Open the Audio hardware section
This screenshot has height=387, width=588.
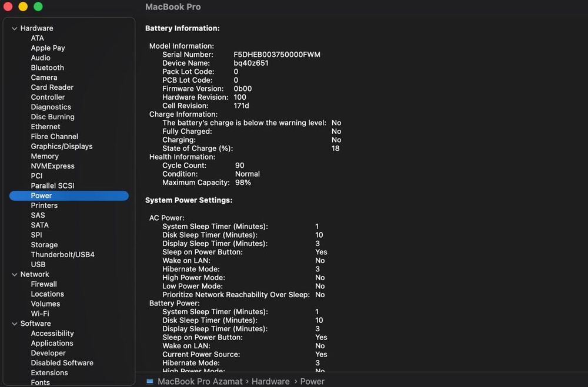41,58
